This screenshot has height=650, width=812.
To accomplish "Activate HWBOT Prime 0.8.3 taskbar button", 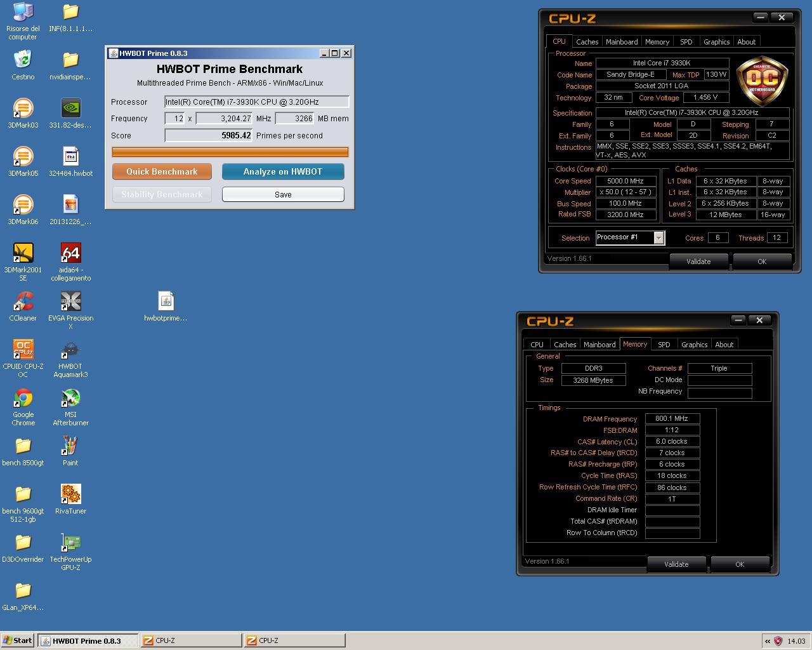I will tap(88, 640).
